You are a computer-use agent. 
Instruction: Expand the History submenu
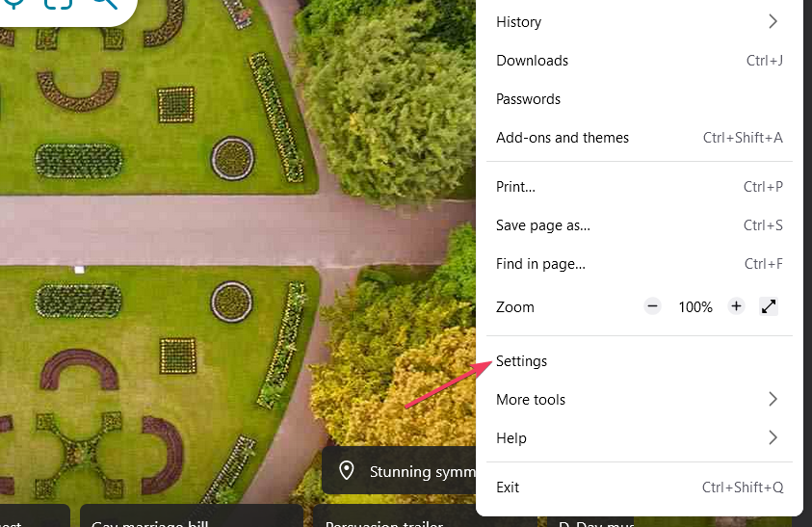coord(639,22)
